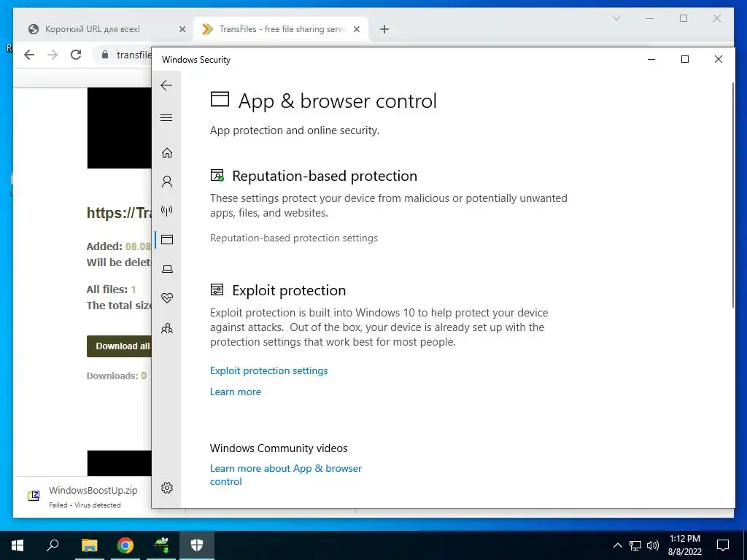This screenshot has width=747, height=560.
Task: Click the site lock icon in address bar
Action: point(105,55)
